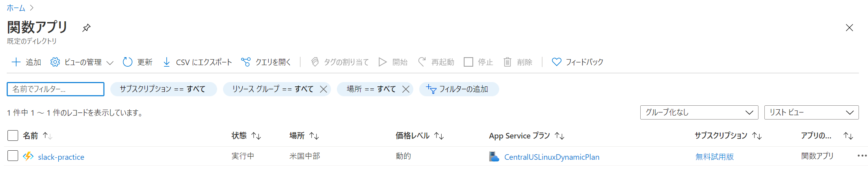Check the slack-practice row checkbox

pyautogui.click(x=13, y=156)
